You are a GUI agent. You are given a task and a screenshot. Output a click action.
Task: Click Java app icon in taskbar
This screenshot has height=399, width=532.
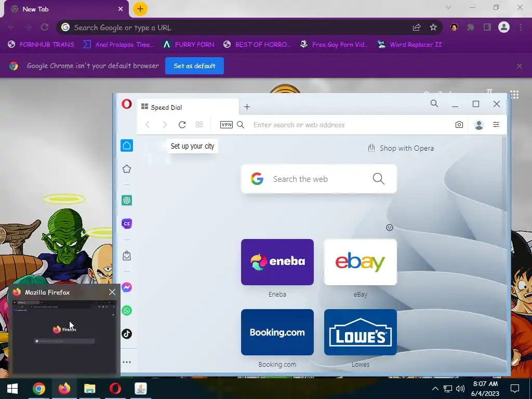point(140,389)
